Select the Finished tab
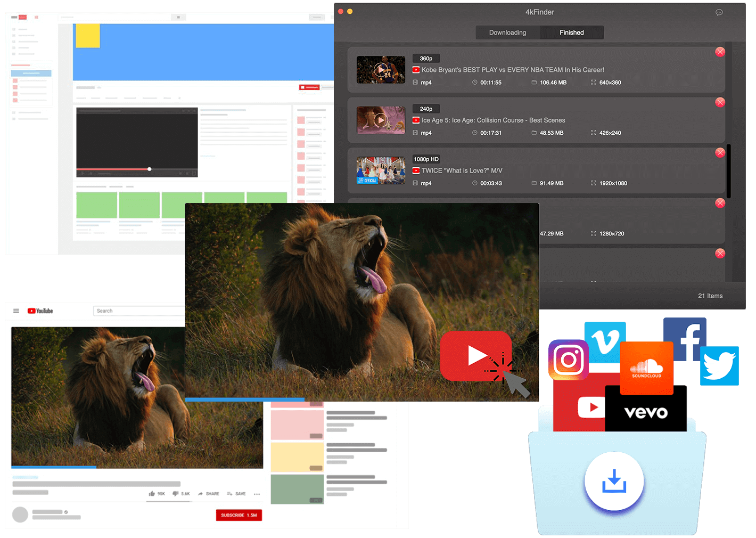 click(571, 32)
